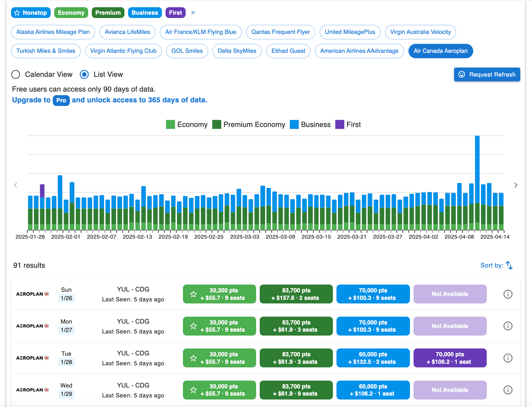Select Virgin Australia Velocity program
This screenshot has height=407, width=532.
pos(420,32)
